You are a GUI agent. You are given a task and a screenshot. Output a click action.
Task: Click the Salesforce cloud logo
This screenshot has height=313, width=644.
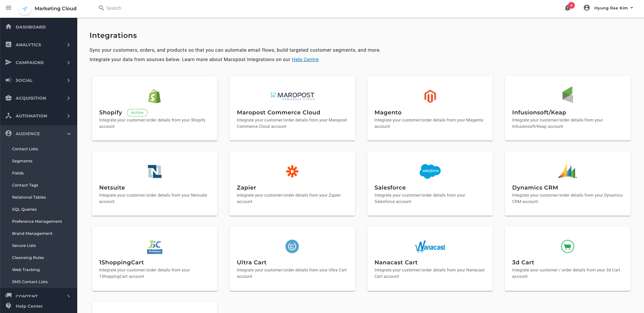[x=430, y=171]
